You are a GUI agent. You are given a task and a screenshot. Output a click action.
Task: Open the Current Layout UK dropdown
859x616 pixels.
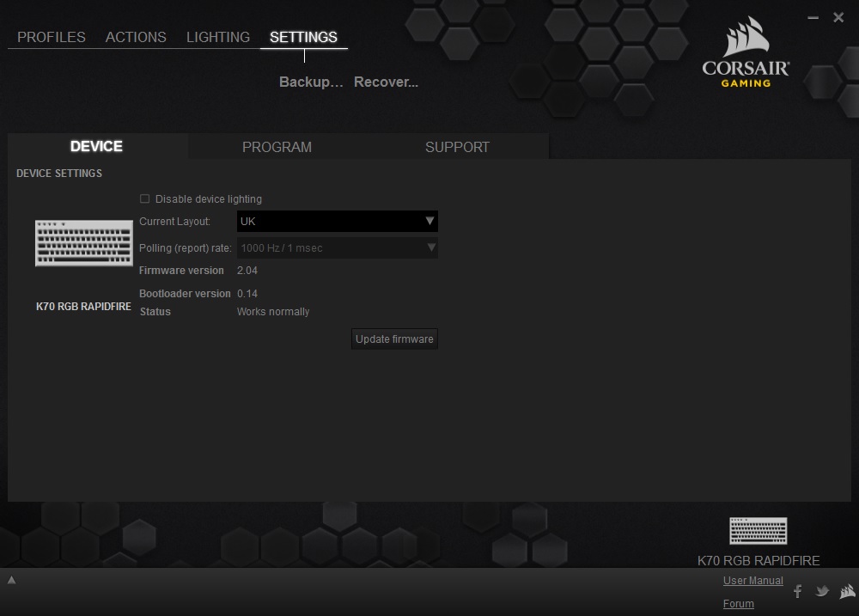(337, 222)
